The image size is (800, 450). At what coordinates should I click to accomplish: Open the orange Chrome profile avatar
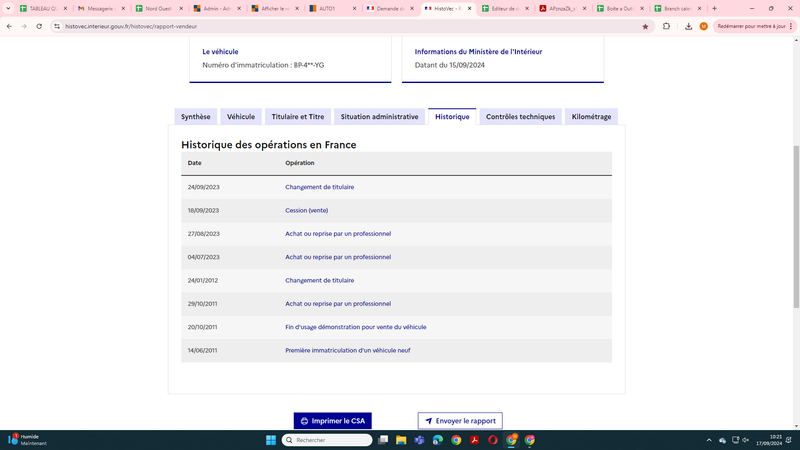tap(704, 27)
